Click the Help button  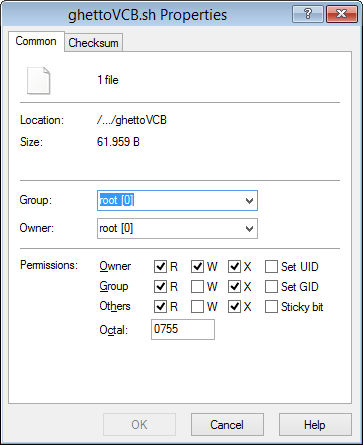pyautogui.click(x=315, y=425)
